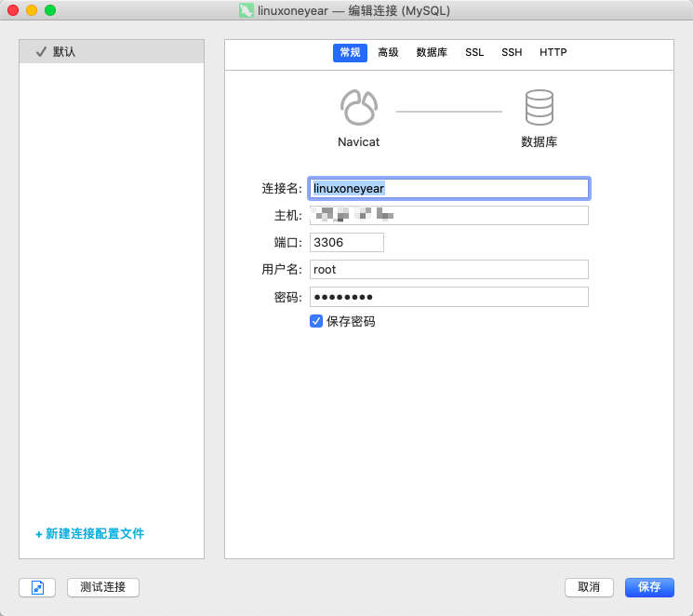Open the 高级 tab

pos(388,53)
